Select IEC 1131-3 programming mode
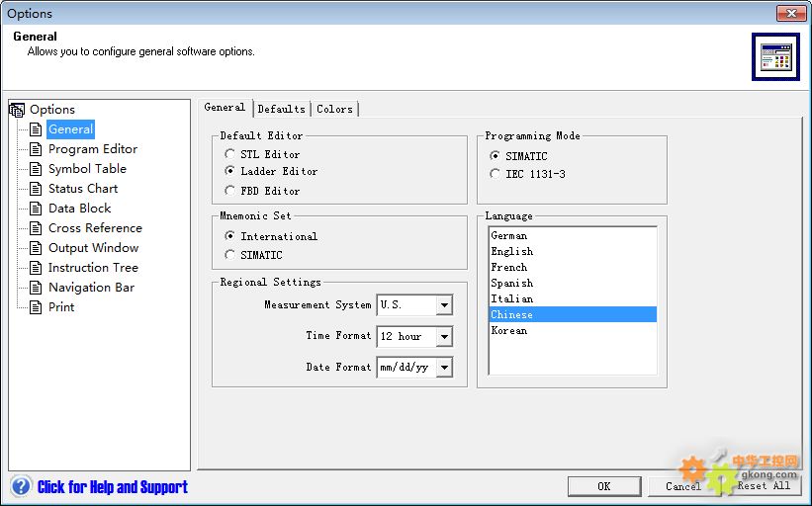The height and width of the screenshot is (506, 812). (496, 174)
